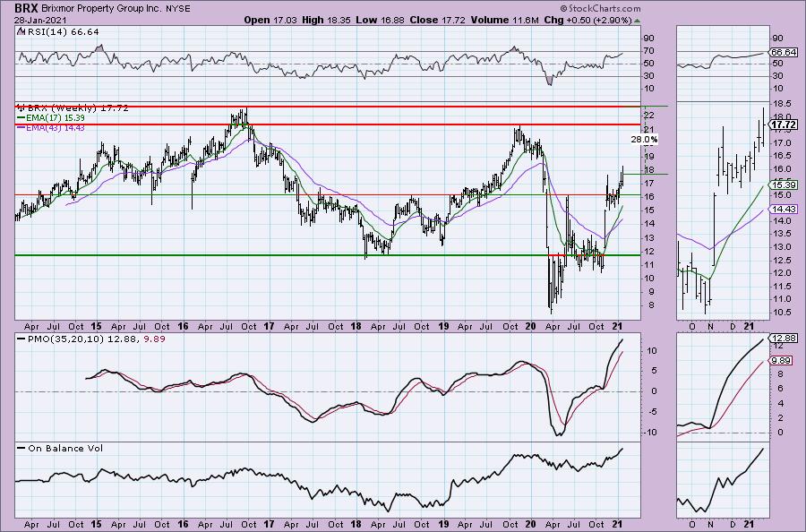Click the black On Balance Vol legend swatch
The image size is (806, 532).
[21, 448]
